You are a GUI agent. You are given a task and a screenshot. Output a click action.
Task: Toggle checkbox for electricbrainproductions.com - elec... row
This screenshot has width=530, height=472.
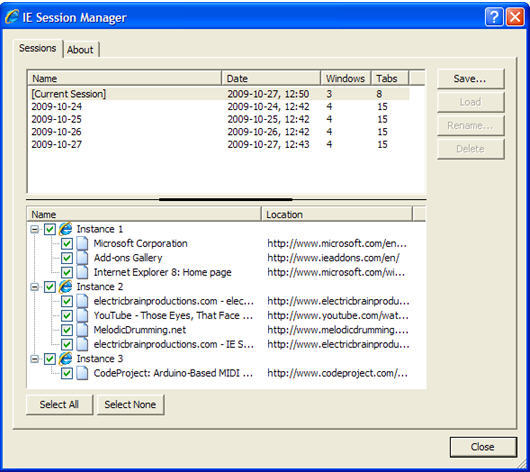(67, 301)
